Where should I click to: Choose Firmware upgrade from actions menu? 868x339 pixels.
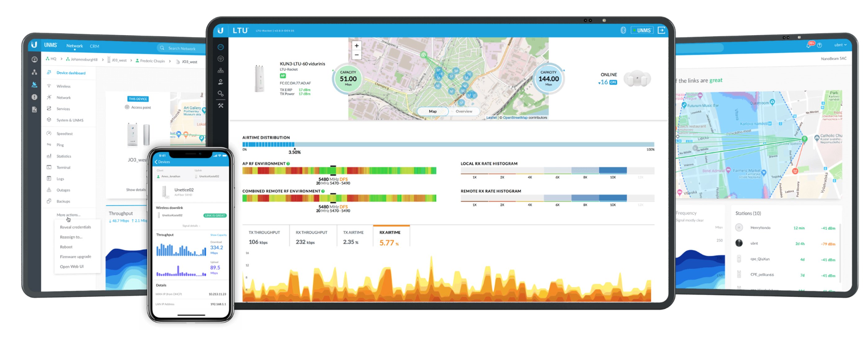[75, 257]
